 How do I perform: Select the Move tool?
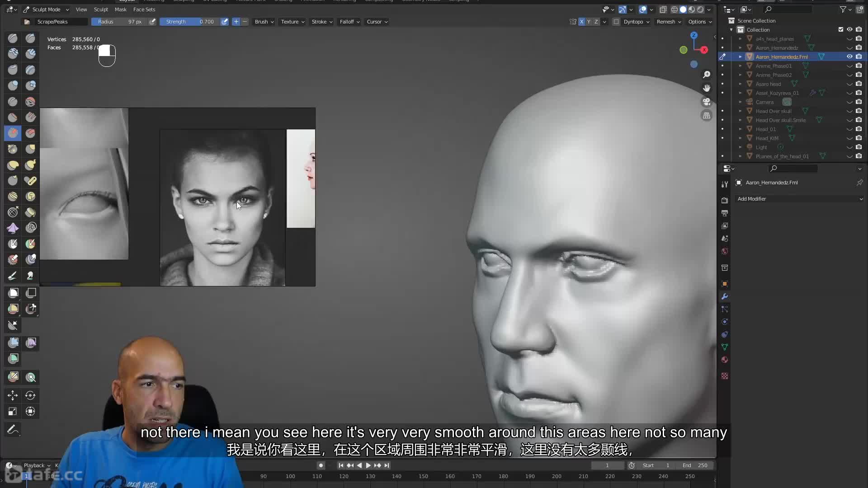(x=13, y=395)
